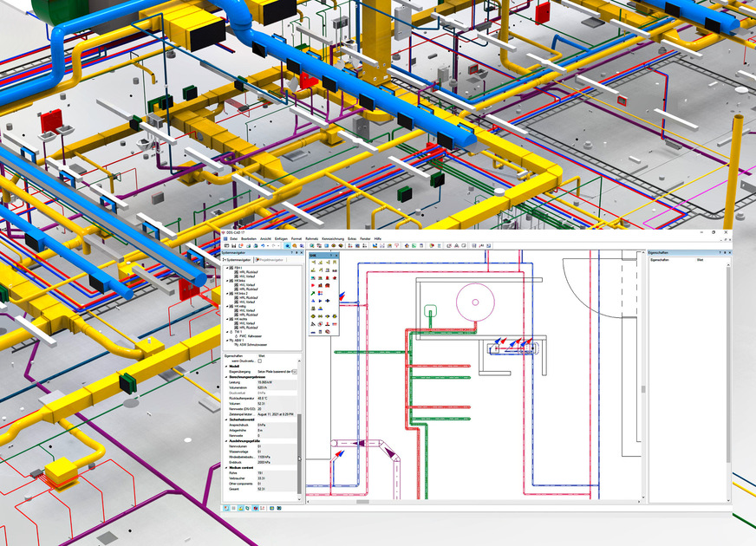Screen dimensions: 756x546
Task: Click the first status bar icon bottom left
Action: [x=226, y=508]
